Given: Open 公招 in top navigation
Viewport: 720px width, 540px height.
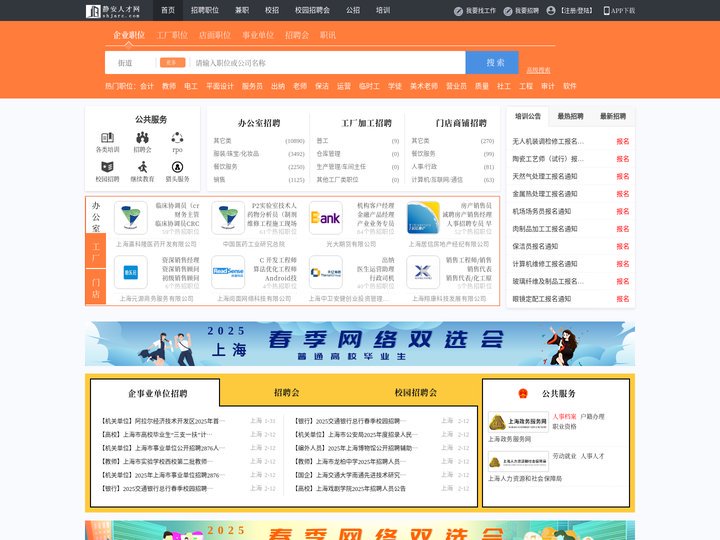Looking at the screenshot, I should 353,10.
